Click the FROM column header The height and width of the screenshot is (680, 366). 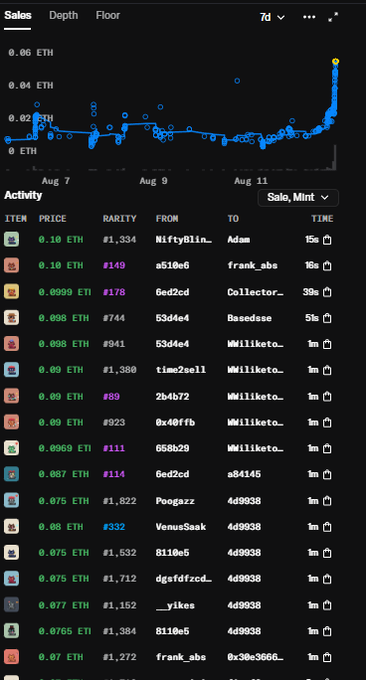(167, 219)
